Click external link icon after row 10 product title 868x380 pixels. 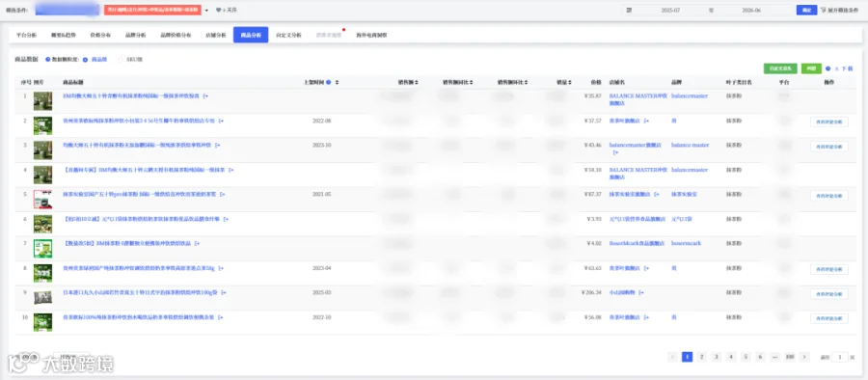pos(220,317)
